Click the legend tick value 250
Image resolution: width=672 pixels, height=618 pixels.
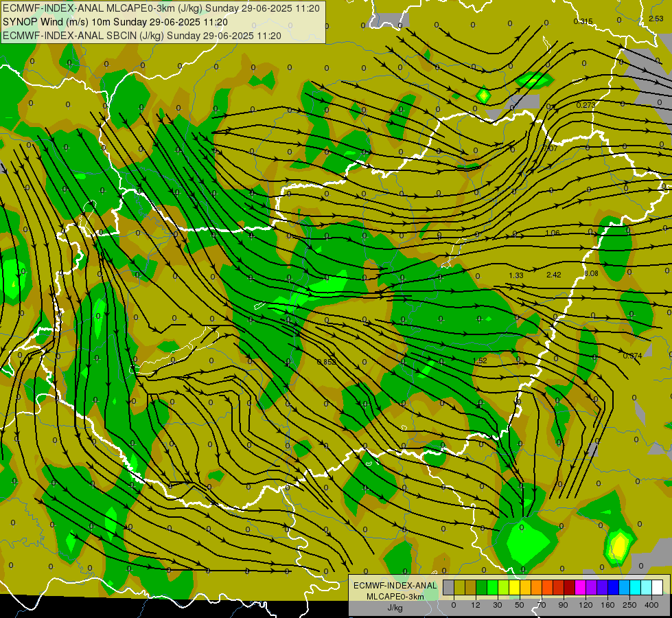[629, 605]
